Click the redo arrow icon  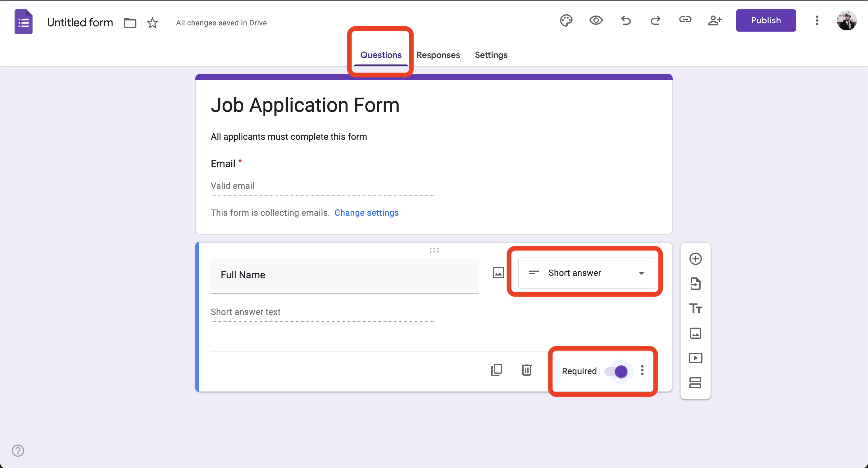[655, 20]
